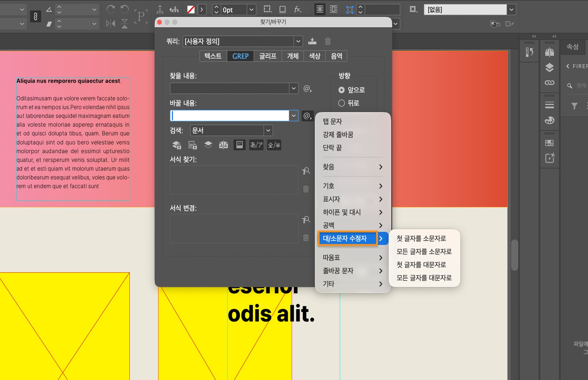Click the vertical scrollbar of the document window
Image resolution: width=588 pixels, height=380 pixels.
514,255
